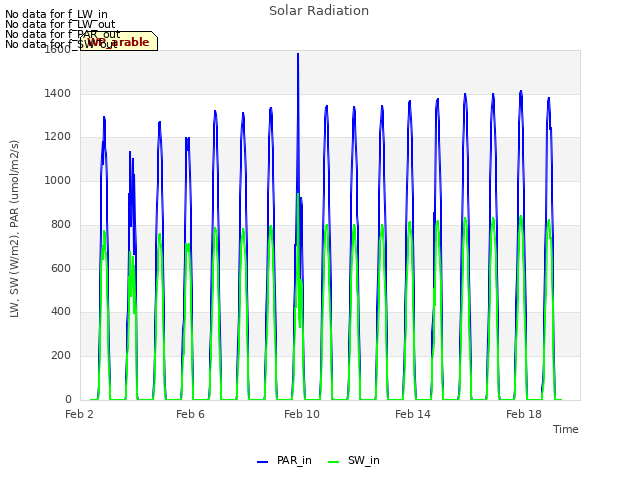This screenshot has height=480, width=640.
Task: Toggle the PAR_in series in legend
Action: pyautogui.click(x=284, y=460)
